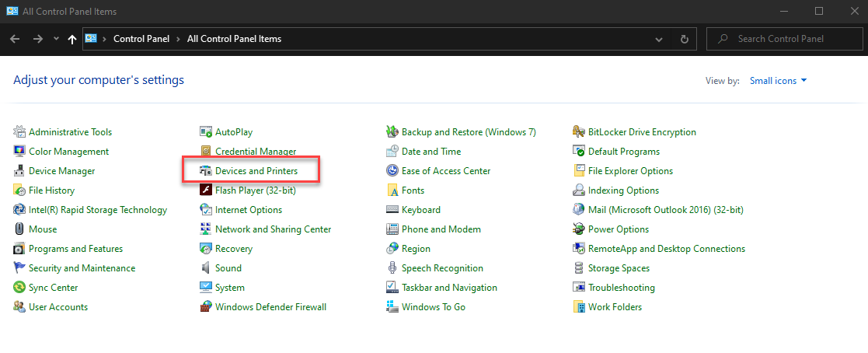Open the Programs and Features link

pyautogui.click(x=76, y=248)
